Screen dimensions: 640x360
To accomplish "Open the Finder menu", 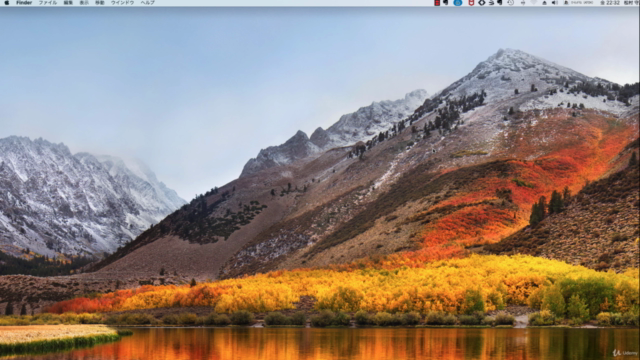I will pyautogui.click(x=24, y=2).
